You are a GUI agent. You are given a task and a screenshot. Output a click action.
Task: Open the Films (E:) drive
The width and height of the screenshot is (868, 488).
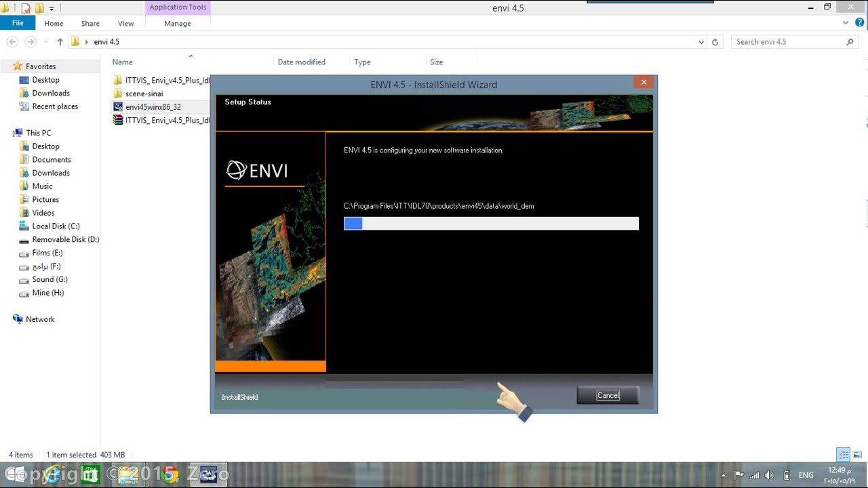[47, 253]
